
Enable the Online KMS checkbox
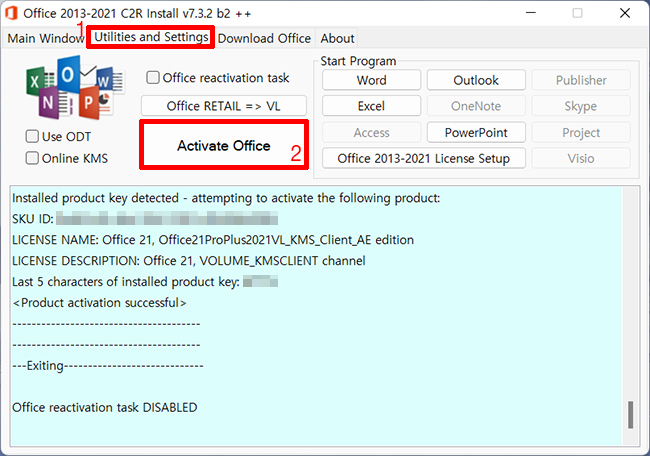(x=32, y=158)
